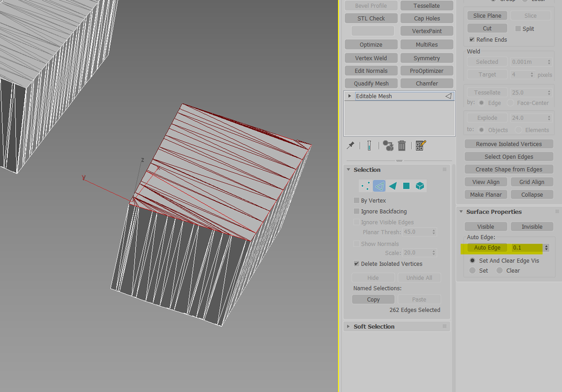The height and width of the screenshot is (392, 562).
Task: Click Remove Isolated Vertices button
Action: pyautogui.click(x=509, y=144)
